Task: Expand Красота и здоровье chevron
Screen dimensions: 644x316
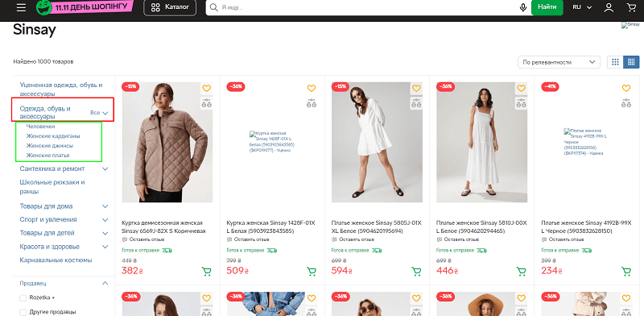Action: point(105,247)
